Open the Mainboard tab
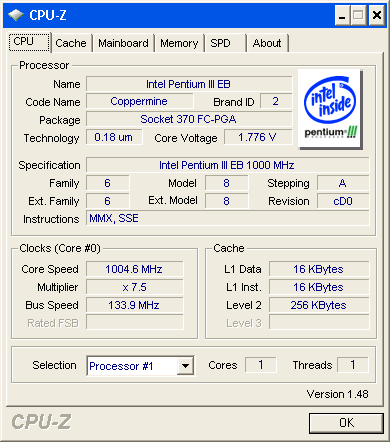 (x=123, y=43)
